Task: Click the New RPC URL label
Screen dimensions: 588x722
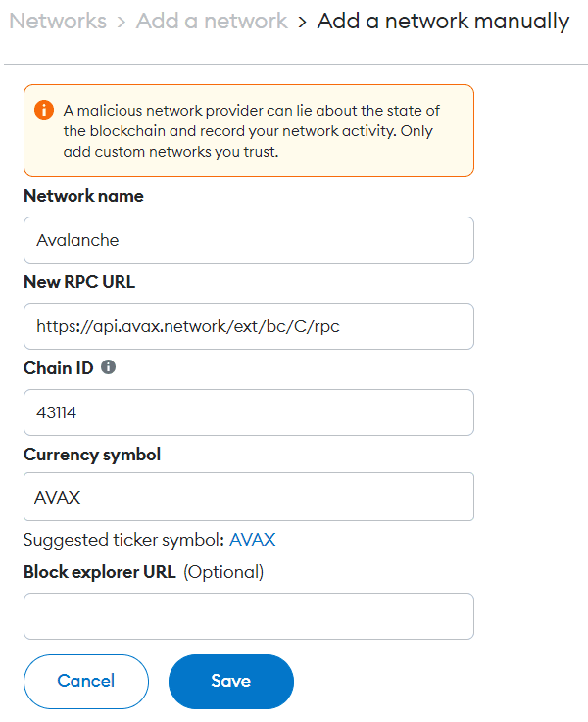Action: 79,282
